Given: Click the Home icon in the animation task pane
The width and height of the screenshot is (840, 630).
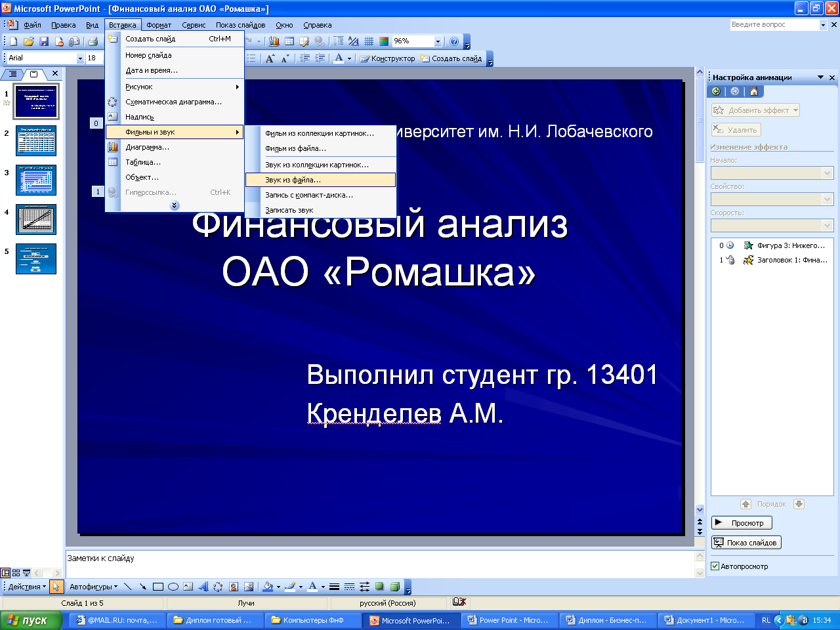Looking at the screenshot, I should 754,91.
